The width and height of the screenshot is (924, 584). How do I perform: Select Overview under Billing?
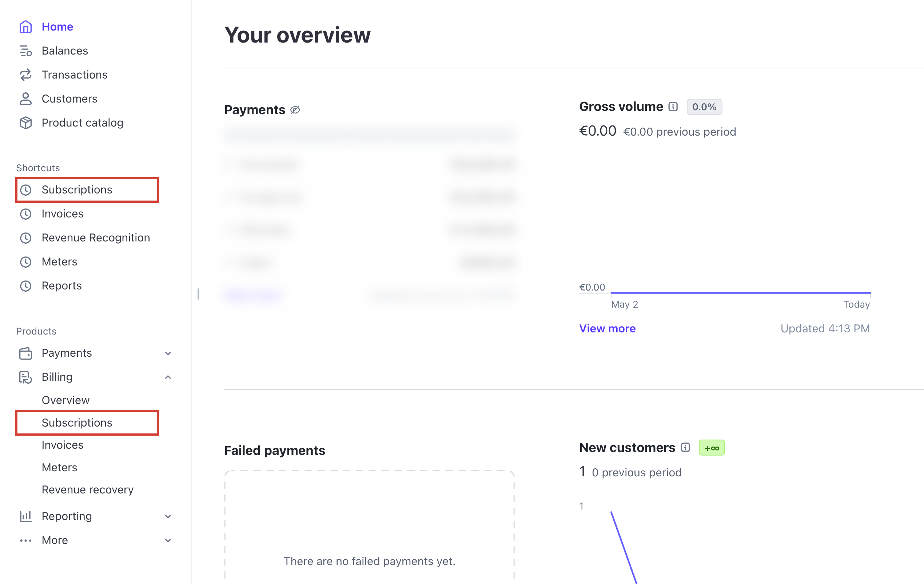pyautogui.click(x=65, y=400)
